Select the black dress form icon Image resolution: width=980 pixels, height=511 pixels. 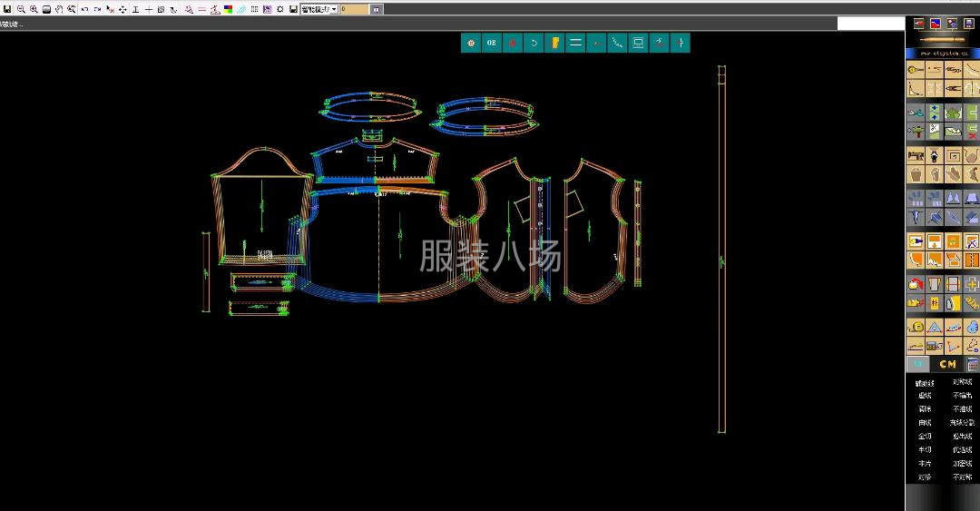pyautogui.click(x=935, y=156)
